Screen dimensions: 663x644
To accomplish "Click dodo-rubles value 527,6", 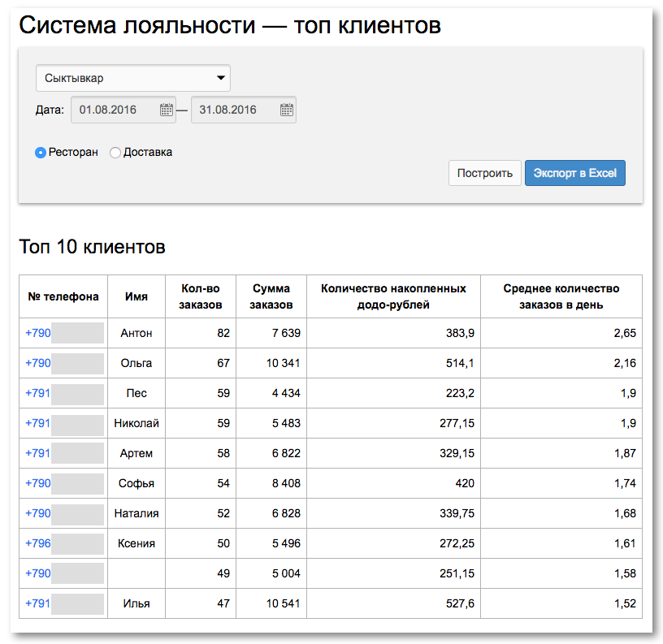I will [x=460, y=603].
